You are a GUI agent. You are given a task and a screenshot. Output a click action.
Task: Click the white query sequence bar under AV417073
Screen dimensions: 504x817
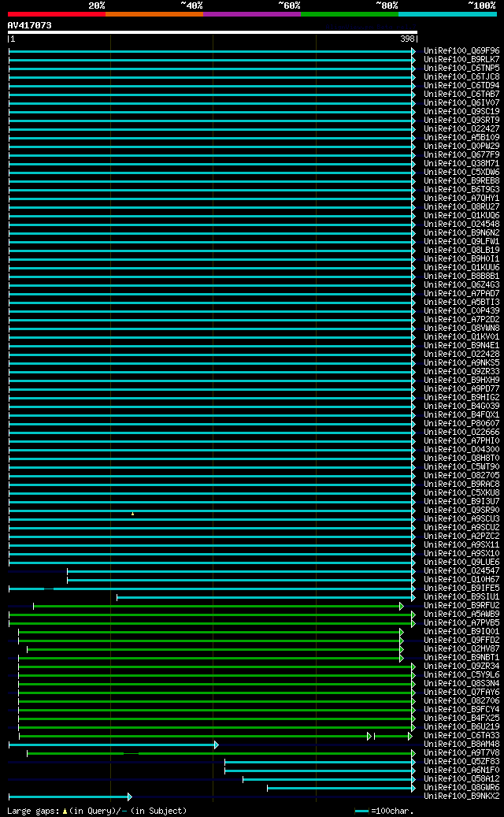pos(213,32)
